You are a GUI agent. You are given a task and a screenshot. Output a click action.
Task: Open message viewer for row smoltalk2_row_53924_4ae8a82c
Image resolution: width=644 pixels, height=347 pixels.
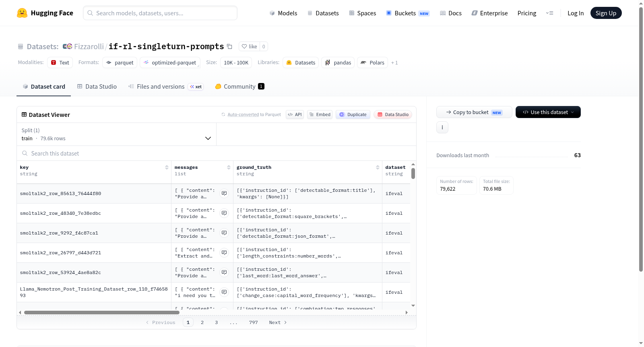(x=224, y=272)
